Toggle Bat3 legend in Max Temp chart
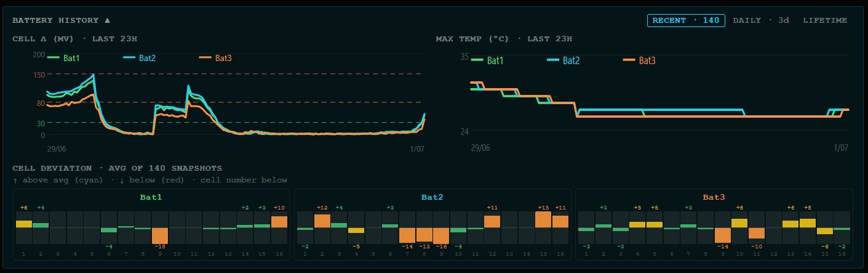 (639, 60)
